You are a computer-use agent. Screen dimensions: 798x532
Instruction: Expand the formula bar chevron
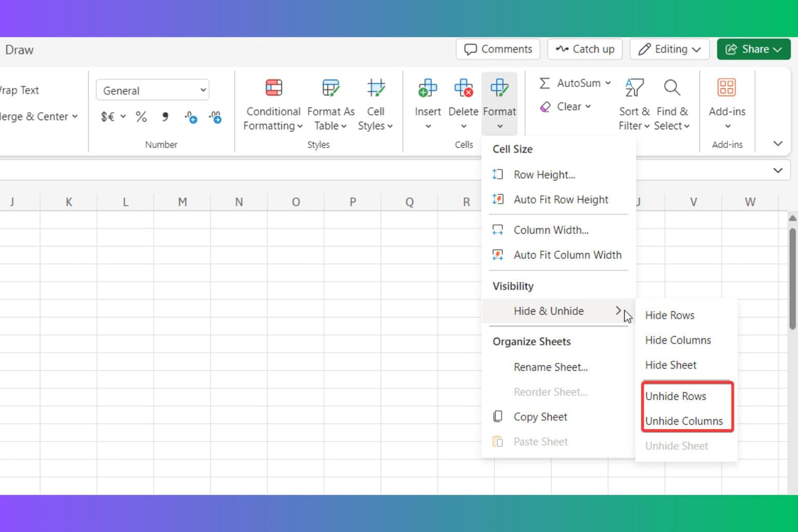point(777,170)
